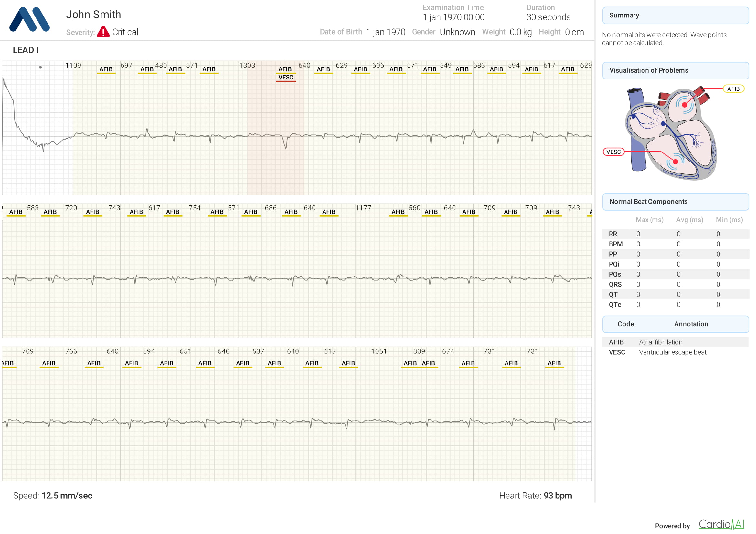This screenshot has width=756, height=534.
Task: Click the red atrial marker dot on heart
Action: (684, 105)
